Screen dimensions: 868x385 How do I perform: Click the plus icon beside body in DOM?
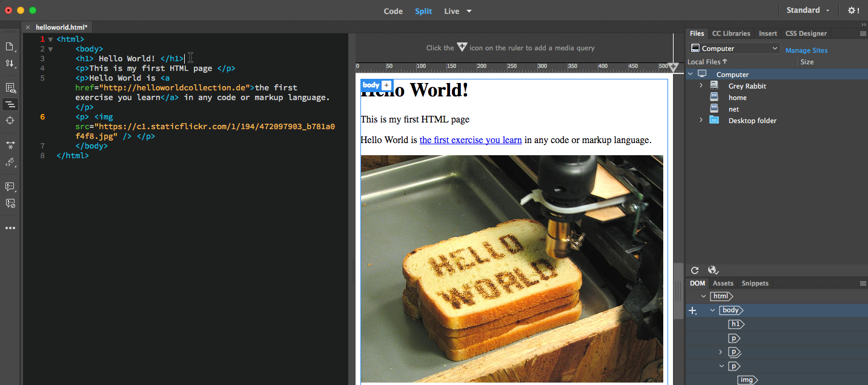693,310
